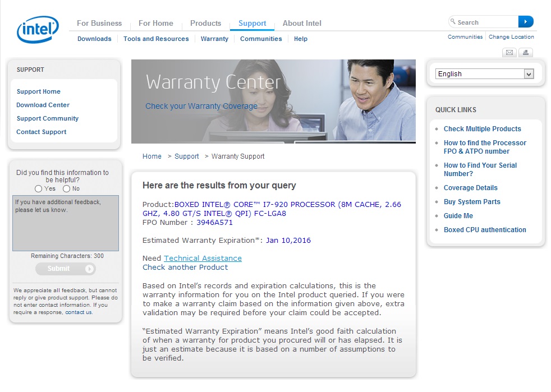This screenshot has width=551, height=392.
Task: Open Buy System Parts quick link
Action: 472,202
